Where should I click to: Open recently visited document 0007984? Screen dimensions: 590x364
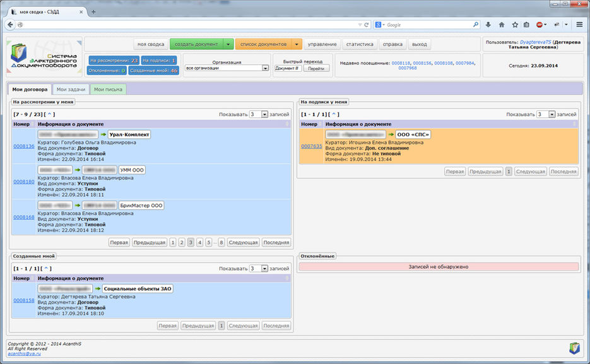coord(465,63)
